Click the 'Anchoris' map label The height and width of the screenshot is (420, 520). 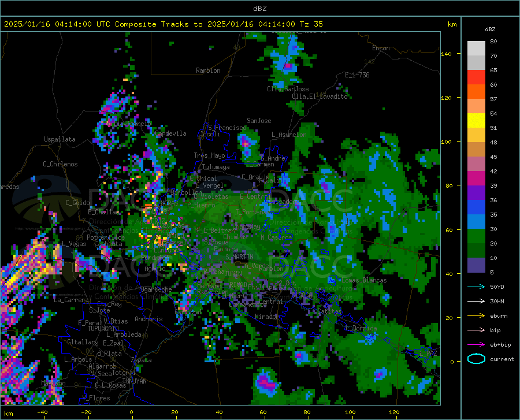(x=148, y=319)
